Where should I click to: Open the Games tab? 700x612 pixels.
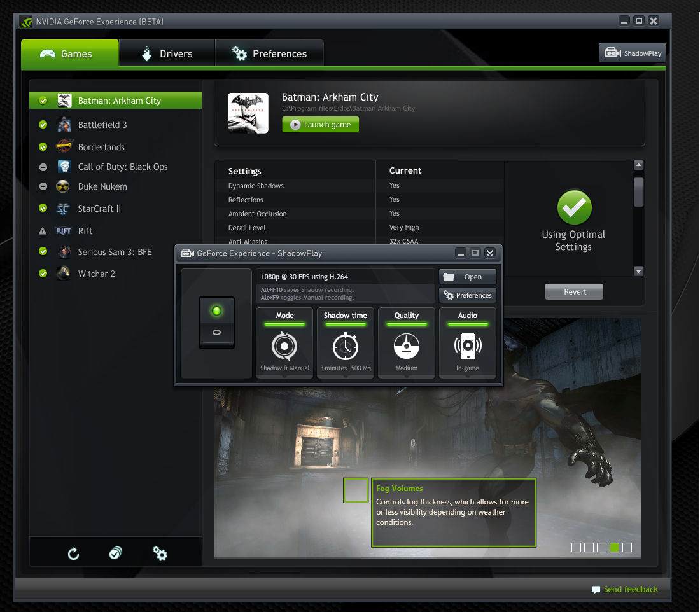click(70, 53)
